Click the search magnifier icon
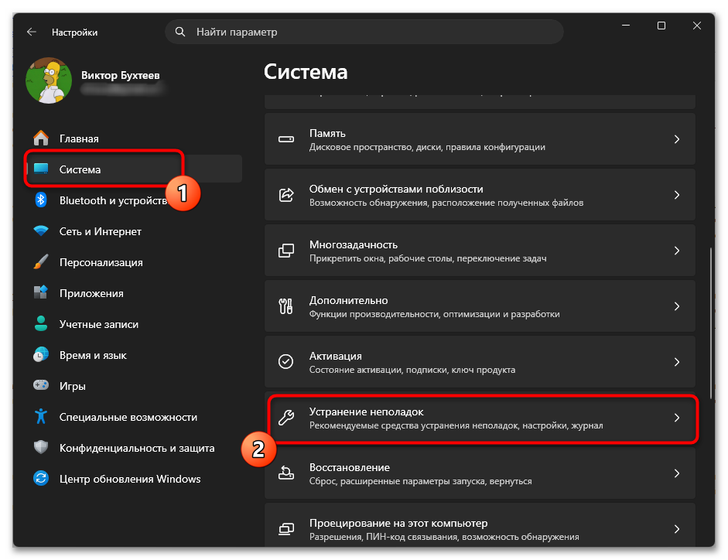728x560 pixels. 180,32
